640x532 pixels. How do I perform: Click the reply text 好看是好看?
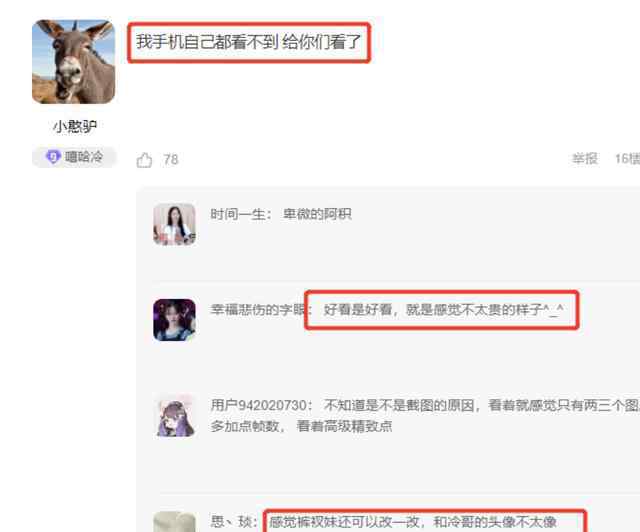click(443, 309)
